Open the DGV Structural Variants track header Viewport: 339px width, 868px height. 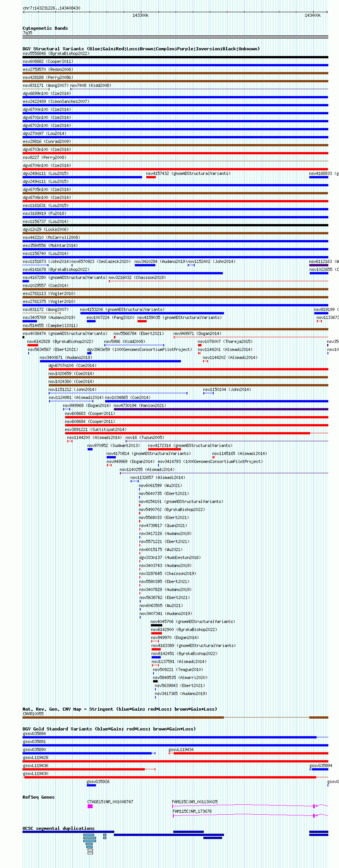[141, 49]
